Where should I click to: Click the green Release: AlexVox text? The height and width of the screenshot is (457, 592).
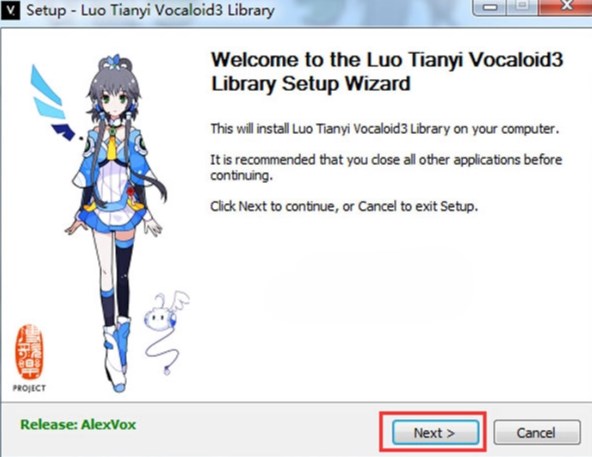[x=78, y=425]
